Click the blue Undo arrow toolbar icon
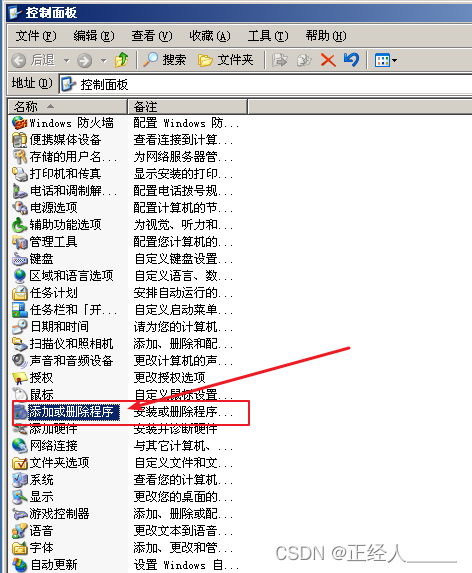Viewport: 472px width, 573px height. pos(351,60)
